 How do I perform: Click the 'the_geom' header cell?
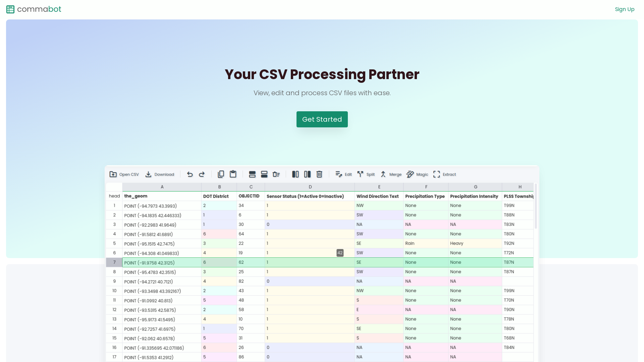click(x=162, y=196)
